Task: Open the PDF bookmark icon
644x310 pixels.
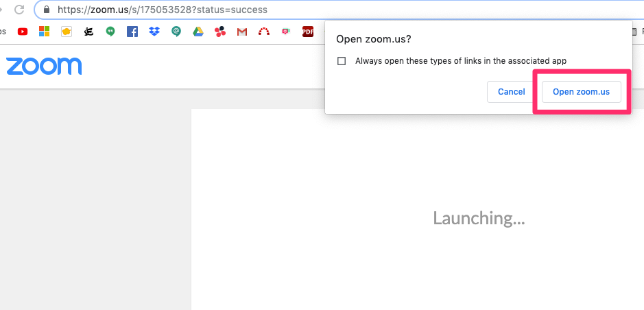Action: [308, 32]
